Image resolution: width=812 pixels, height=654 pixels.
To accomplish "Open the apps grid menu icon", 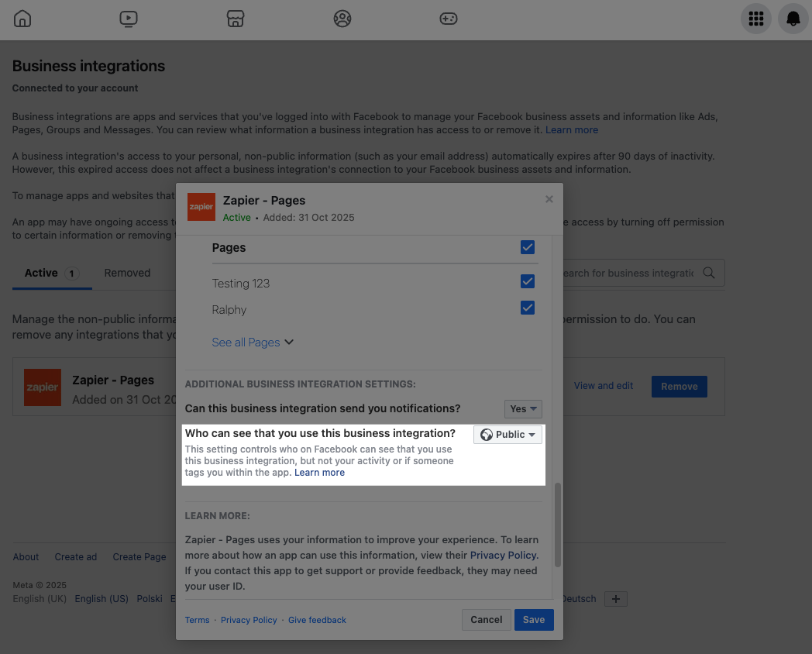I will [756, 19].
